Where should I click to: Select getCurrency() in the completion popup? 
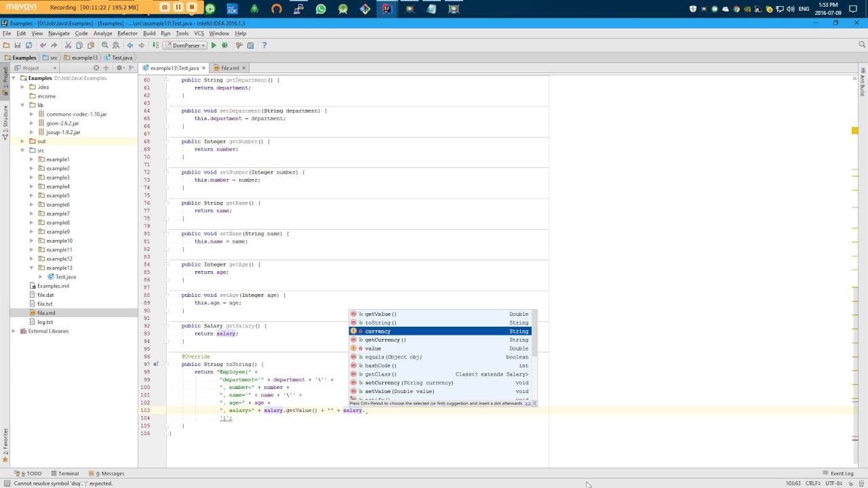click(x=385, y=340)
